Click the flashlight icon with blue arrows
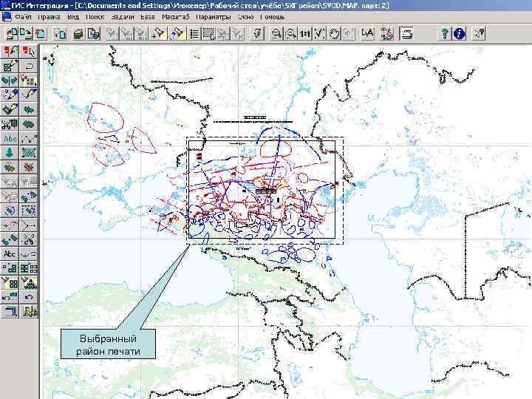 click(177, 33)
